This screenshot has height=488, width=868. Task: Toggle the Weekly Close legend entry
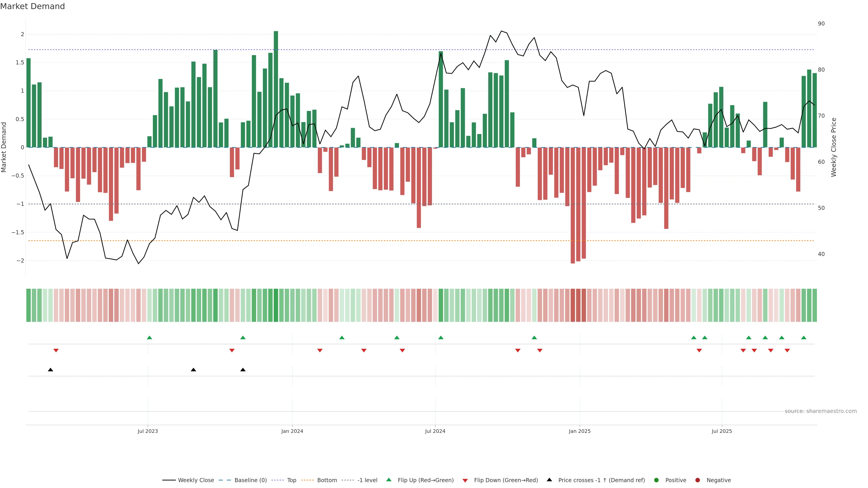coord(196,480)
